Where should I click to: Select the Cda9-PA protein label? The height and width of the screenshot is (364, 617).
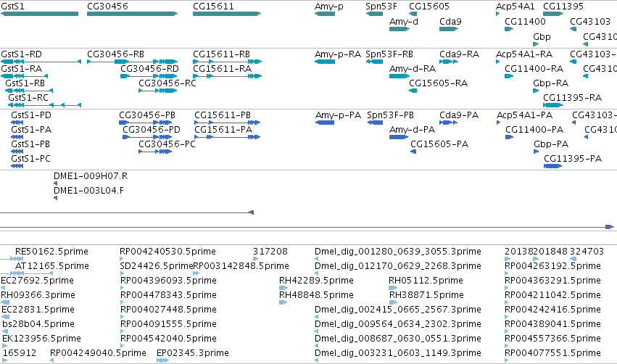coord(459,115)
